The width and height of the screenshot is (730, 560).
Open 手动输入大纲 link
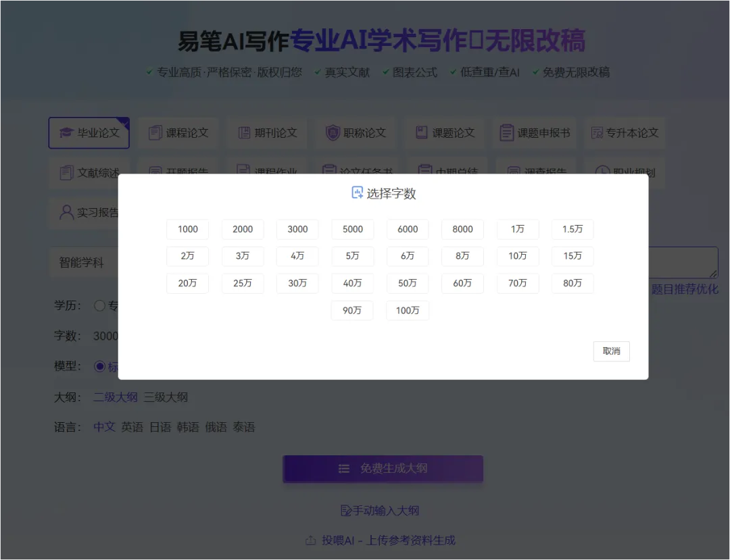click(x=380, y=511)
